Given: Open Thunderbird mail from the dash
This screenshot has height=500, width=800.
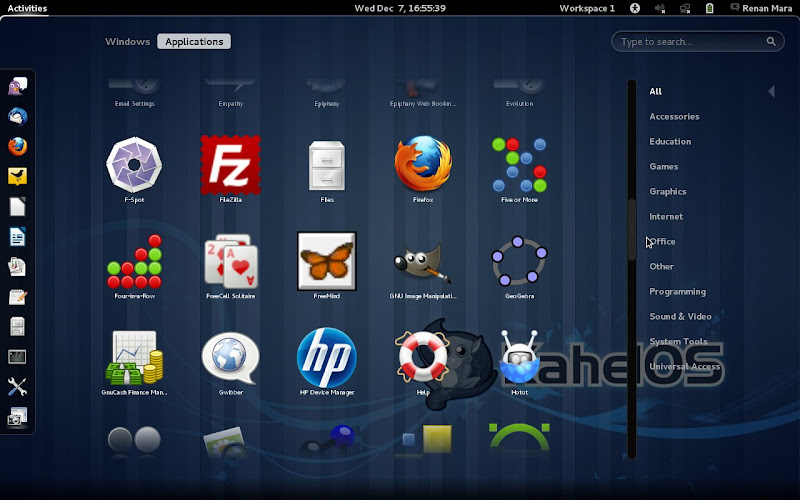Looking at the screenshot, I should pos(17,116).
